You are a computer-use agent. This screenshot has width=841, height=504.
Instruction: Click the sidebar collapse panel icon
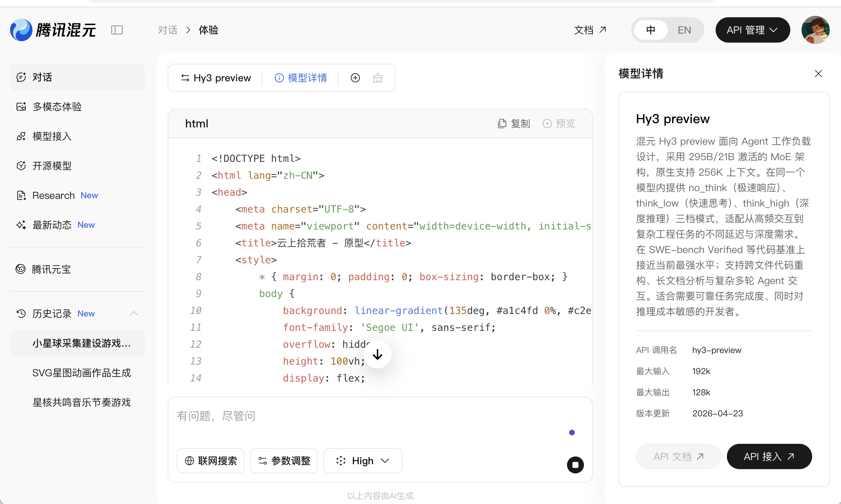pyautogui.click(x=117, y=30)
